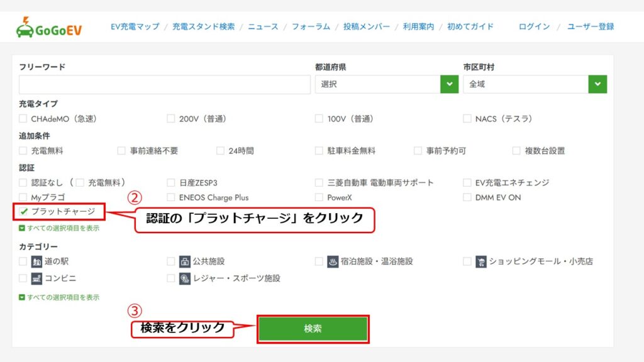Image resolution: width=644 pixels, height=362 pixels.
Task: Tick the 道の駅 category checkbox
Action: [x=23, y=261]
